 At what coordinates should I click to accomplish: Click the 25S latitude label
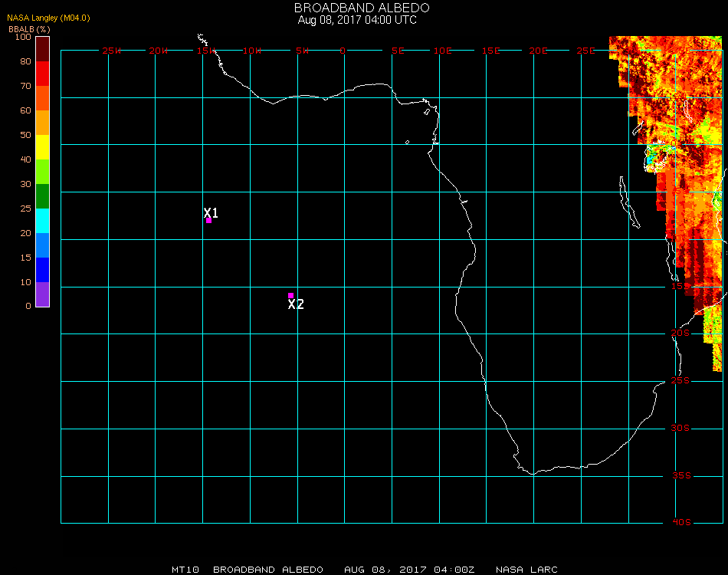click(680, 381)
